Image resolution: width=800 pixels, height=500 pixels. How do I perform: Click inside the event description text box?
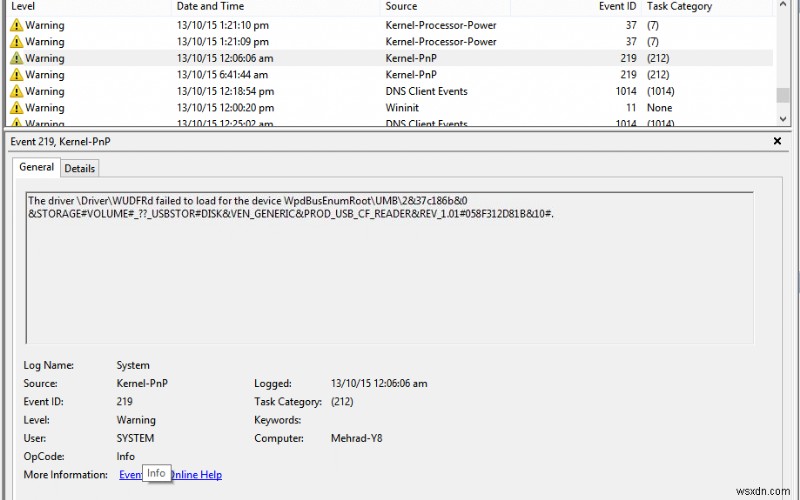pos(390,268)
